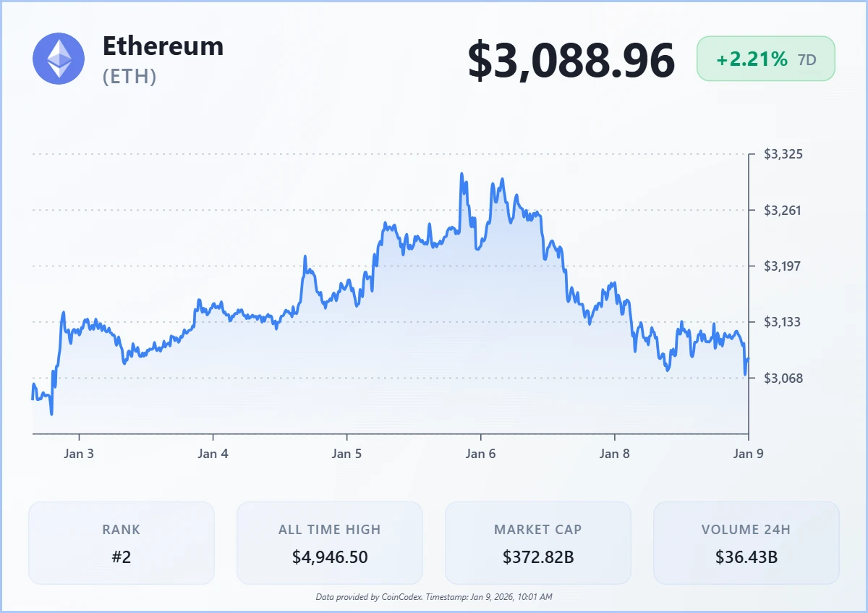Select the All Time High stat card
This screenshot has height=613, width=868.
pos(329,543)
